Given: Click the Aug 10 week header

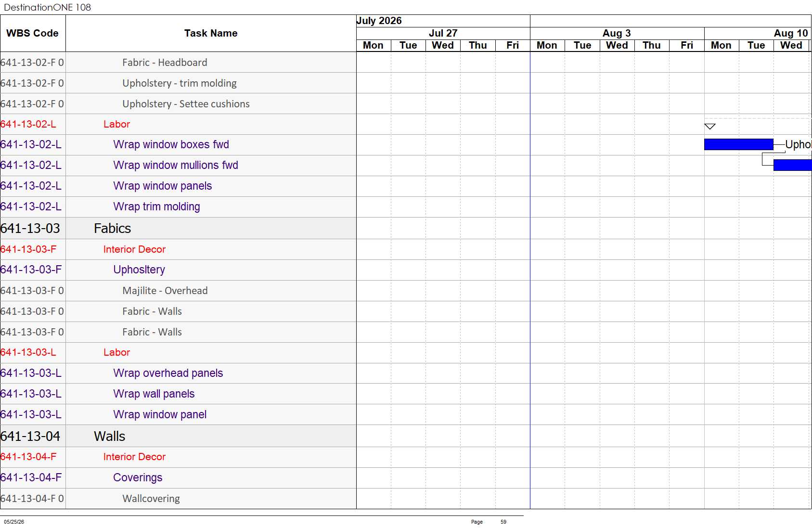Looking at the screenshot, I should (x=791, y=33).
